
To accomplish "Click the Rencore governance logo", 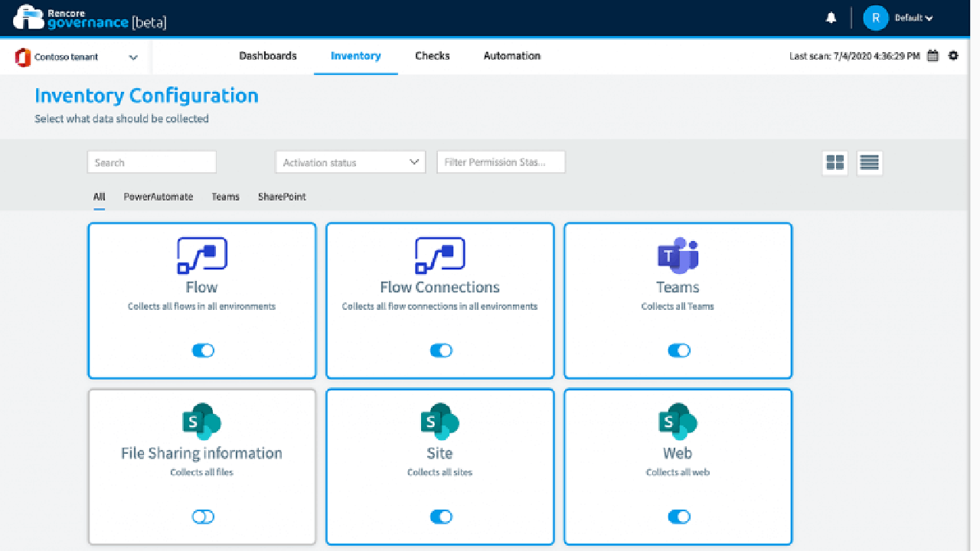I will [90, 18].
